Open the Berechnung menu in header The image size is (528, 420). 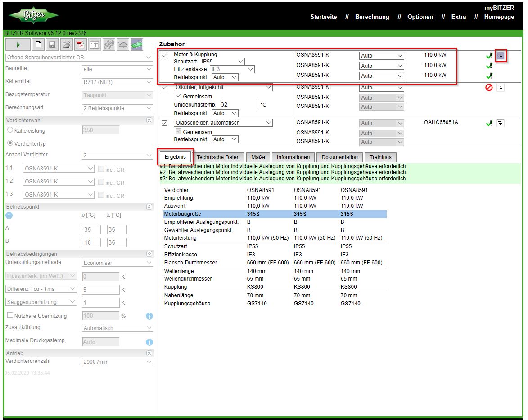coord(372,17)
